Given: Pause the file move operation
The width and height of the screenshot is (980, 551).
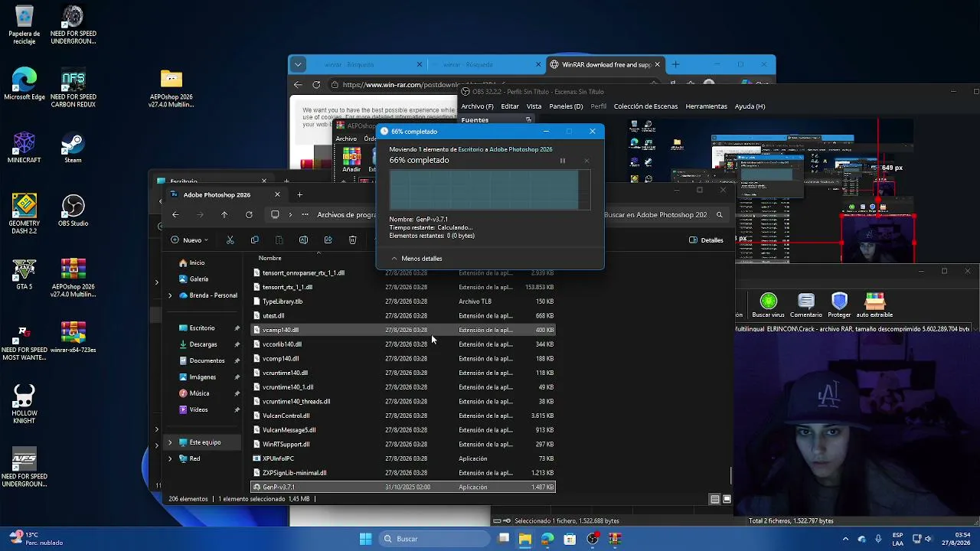Looking at the screenshot, I should click(x=563, y=161).
